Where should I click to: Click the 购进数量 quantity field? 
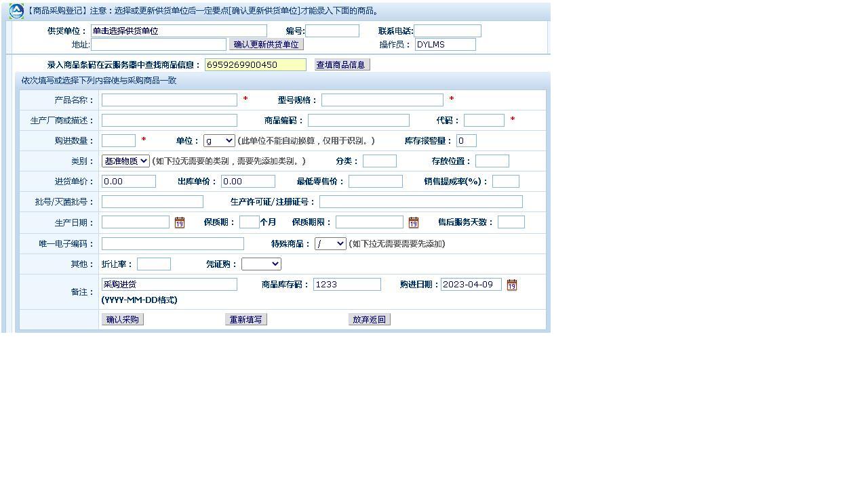(119, 140)
